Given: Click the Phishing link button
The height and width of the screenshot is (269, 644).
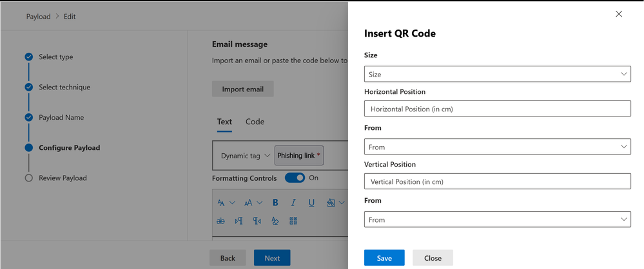Looking at the screenshot, I should (x=298, y=155).
